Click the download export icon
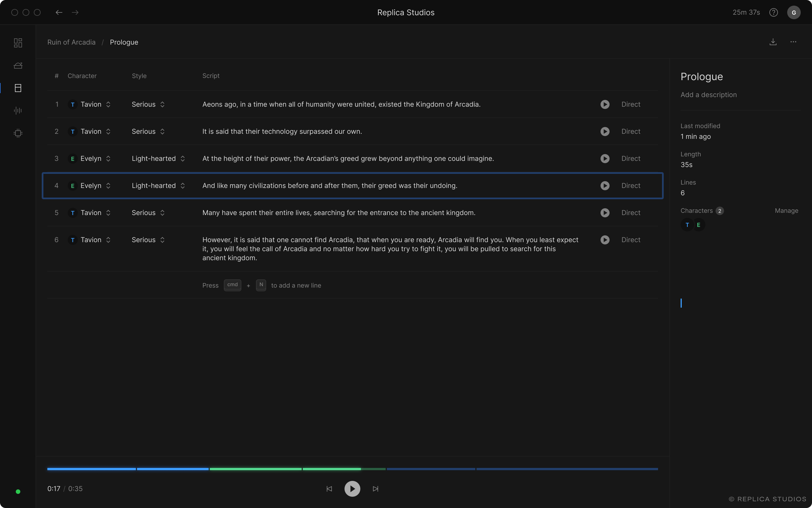The height and width of the screenshot is (508, 812). point(773,42)
